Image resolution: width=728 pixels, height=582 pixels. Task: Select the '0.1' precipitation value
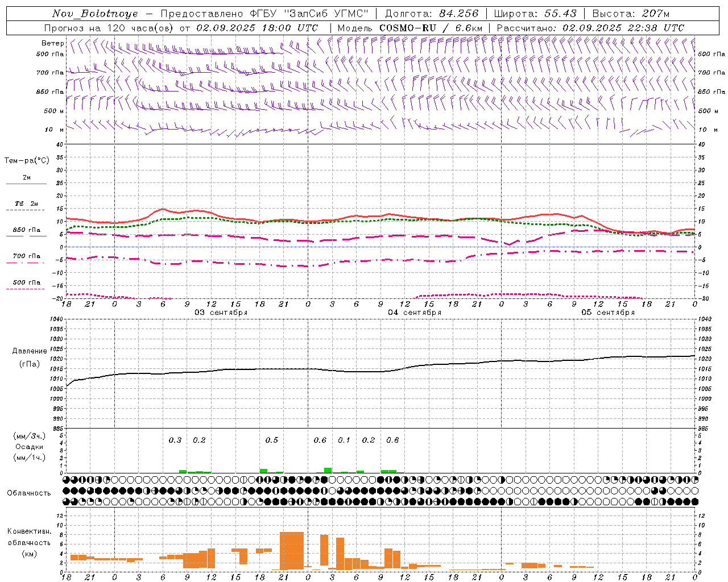pyautogui.click(x=344, y=440)
